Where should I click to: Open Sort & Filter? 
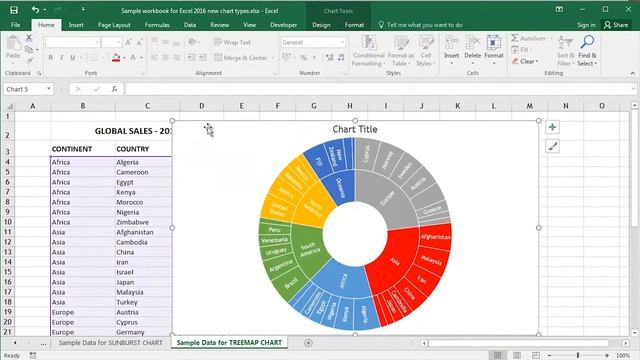565,51
